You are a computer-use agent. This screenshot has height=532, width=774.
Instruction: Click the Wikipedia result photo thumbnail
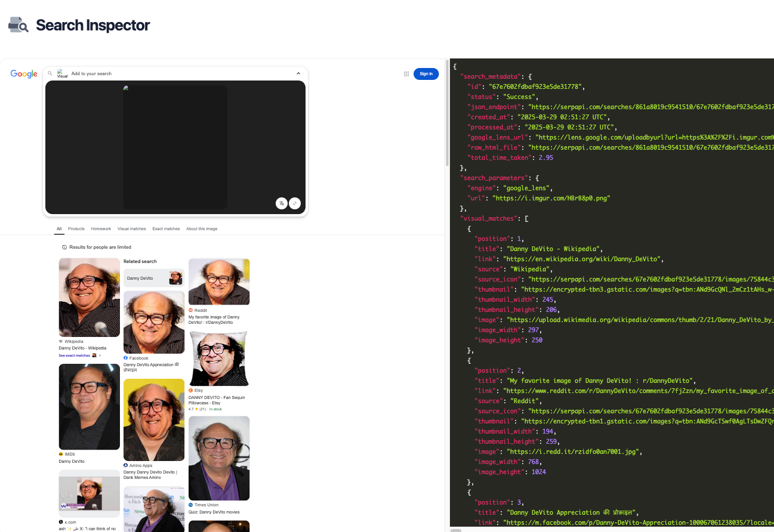coord(89,298)
